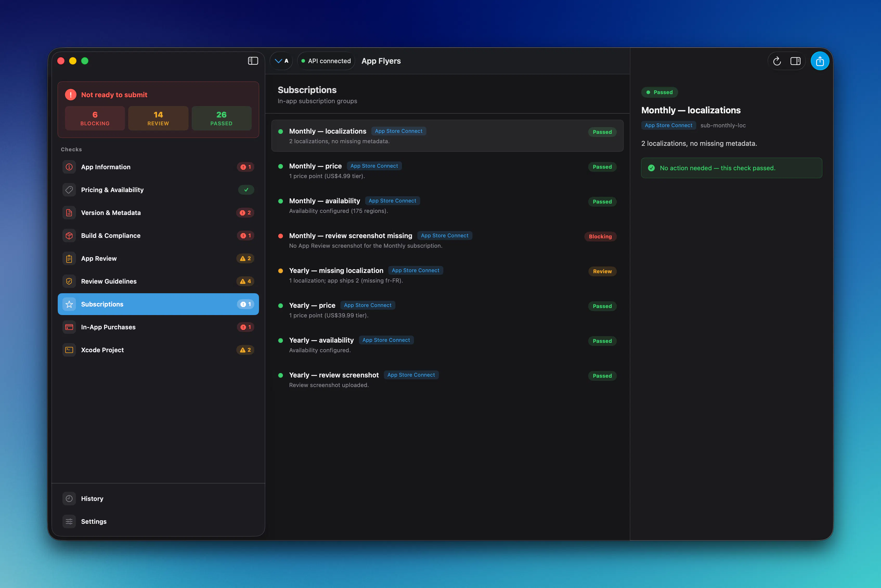
Task: Click the Pricing & Availability tag icon
Action: tap(69, 190)
